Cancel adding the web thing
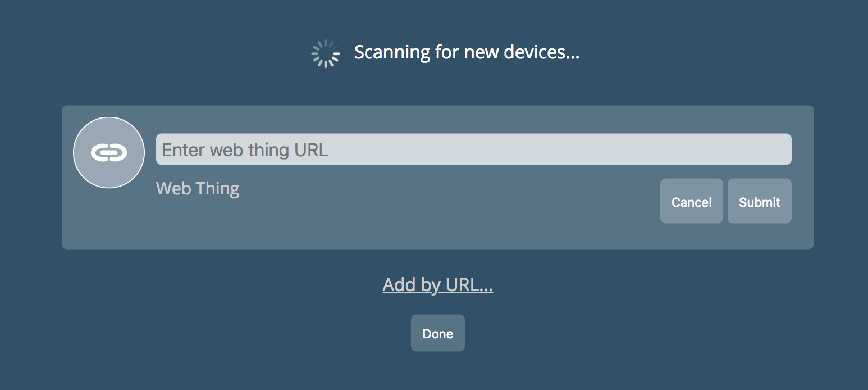868x390 pixels. tap(691, 201)
